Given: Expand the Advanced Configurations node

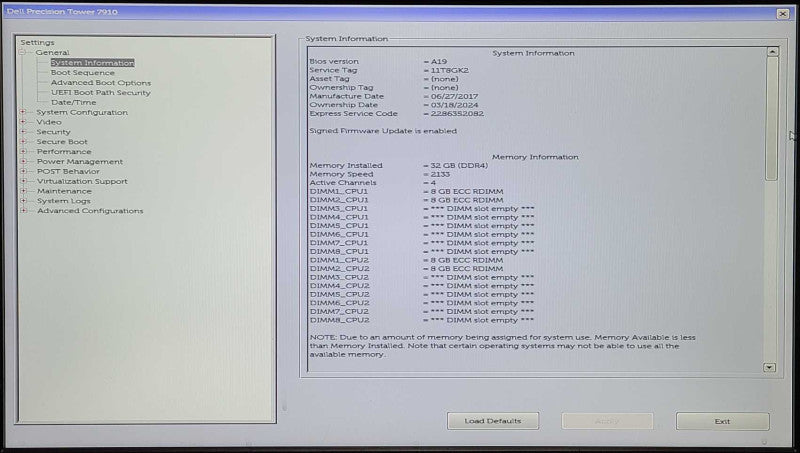Looking at the screenshot, I should [23, 210].
